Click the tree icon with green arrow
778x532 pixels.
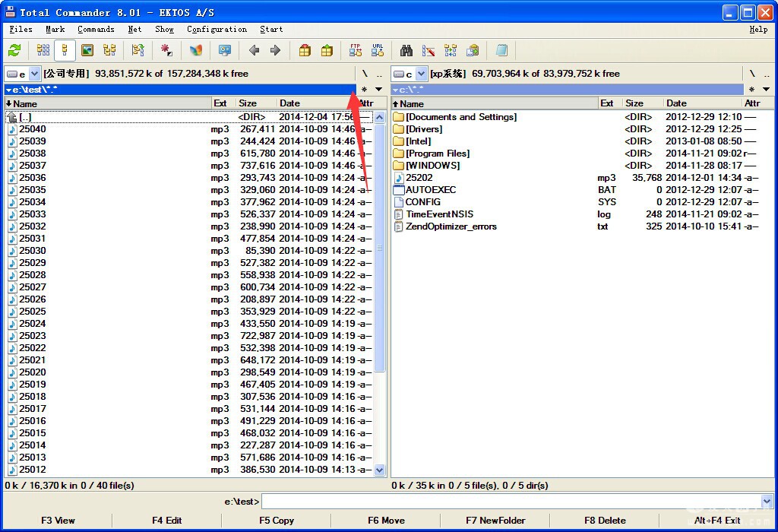tap(138, 50)
